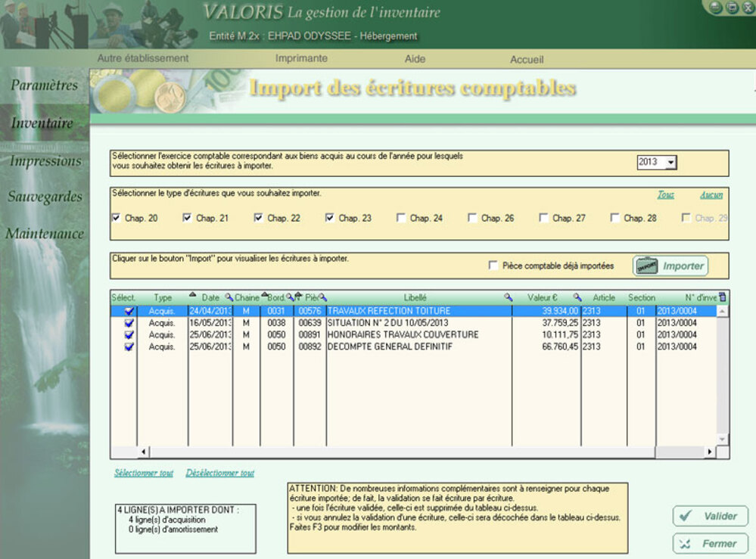
Task: Click the search magnifier in the Valeur € column header
Action: click(x=577, y=298)
